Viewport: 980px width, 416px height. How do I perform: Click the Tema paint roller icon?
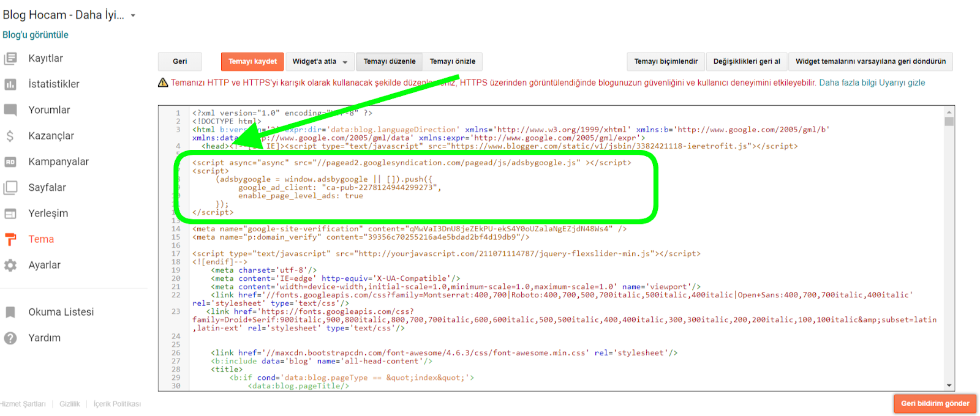click(10, 239)
